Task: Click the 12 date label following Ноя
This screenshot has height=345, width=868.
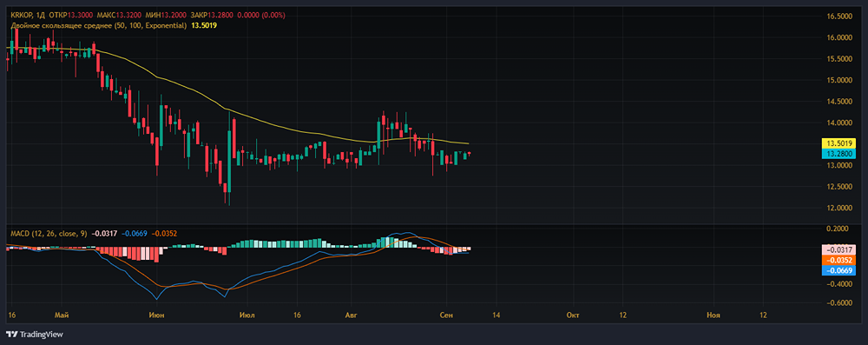Action: click(x=762, y=315)
